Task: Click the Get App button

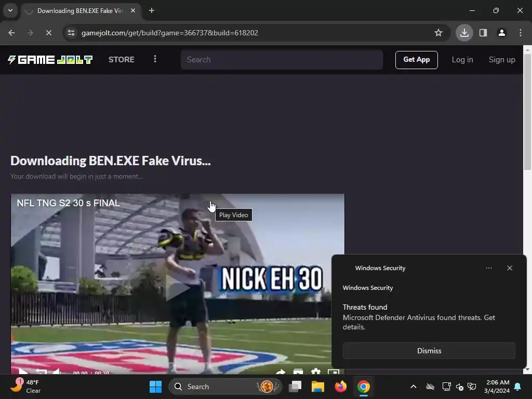Action: tap(417, 60)
